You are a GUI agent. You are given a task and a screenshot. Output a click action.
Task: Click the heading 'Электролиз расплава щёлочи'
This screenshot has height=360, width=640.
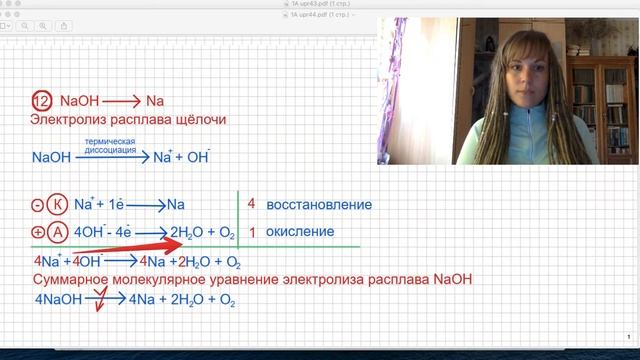(128, 120)
